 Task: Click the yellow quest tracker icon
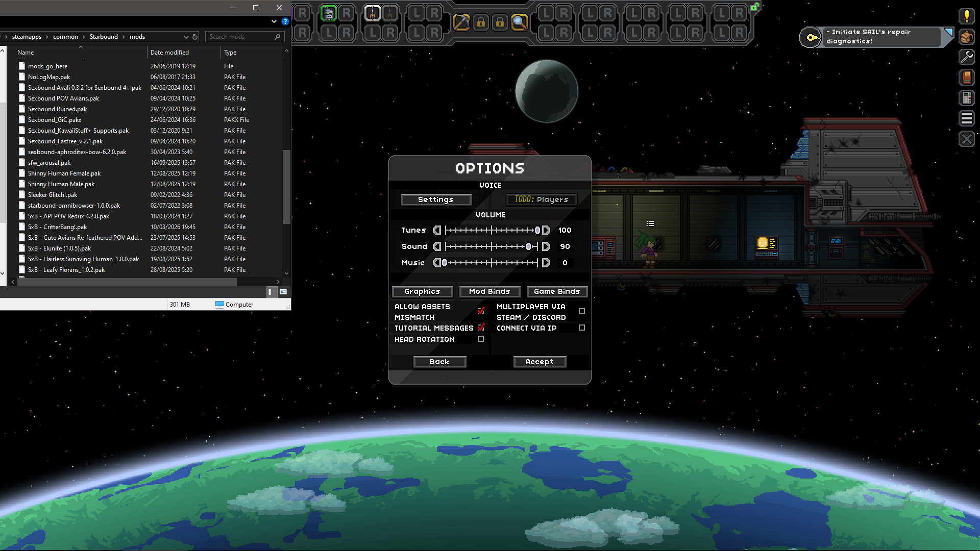811,37
